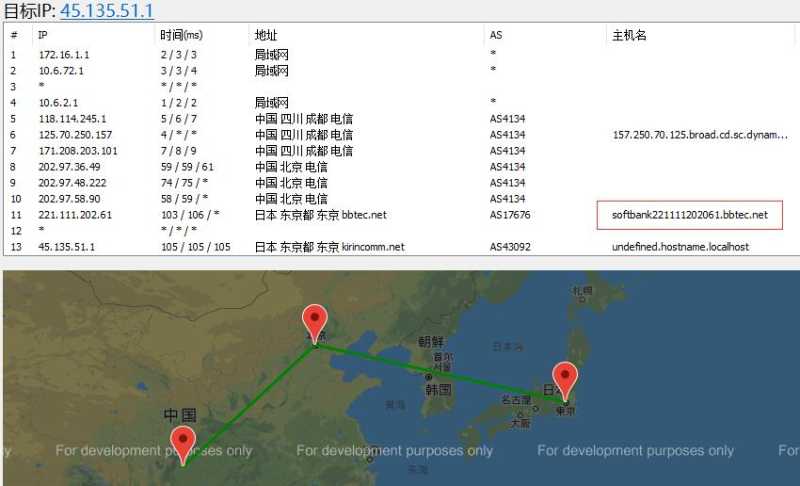Click the 时间(ms) column header

coord(181,35)
